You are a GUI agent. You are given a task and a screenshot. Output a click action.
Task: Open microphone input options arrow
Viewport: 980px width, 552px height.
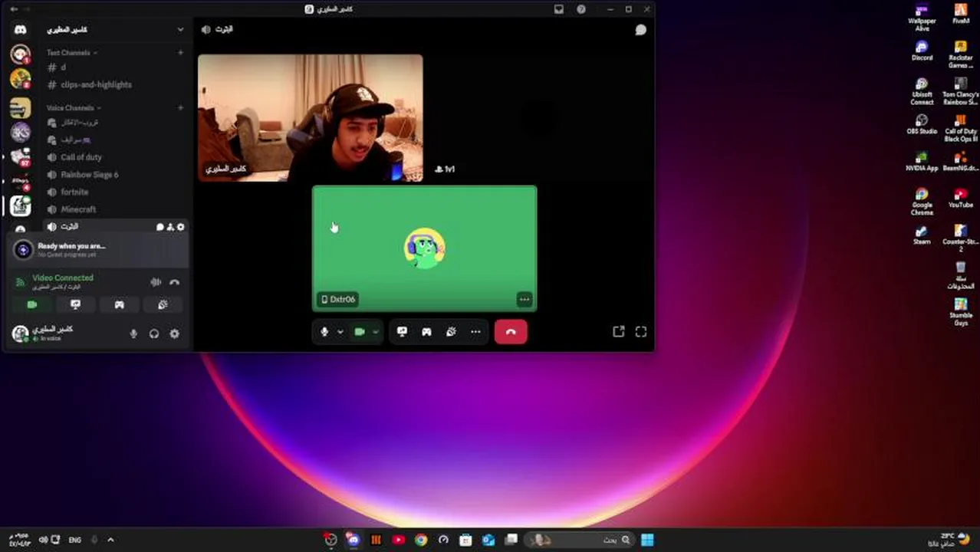340,332
